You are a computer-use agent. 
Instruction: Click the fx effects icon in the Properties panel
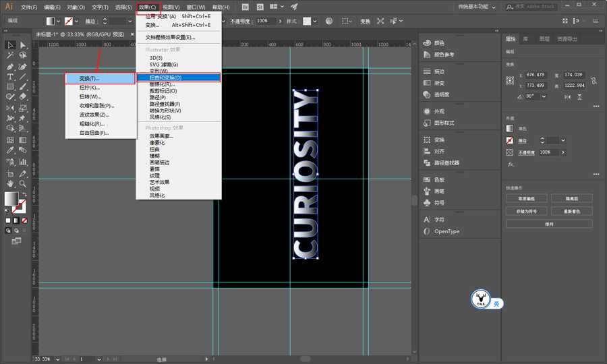(x=511, y=164)
